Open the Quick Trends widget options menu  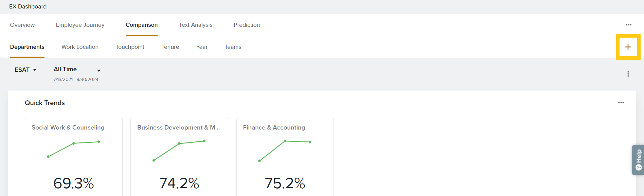click(621, 103)
